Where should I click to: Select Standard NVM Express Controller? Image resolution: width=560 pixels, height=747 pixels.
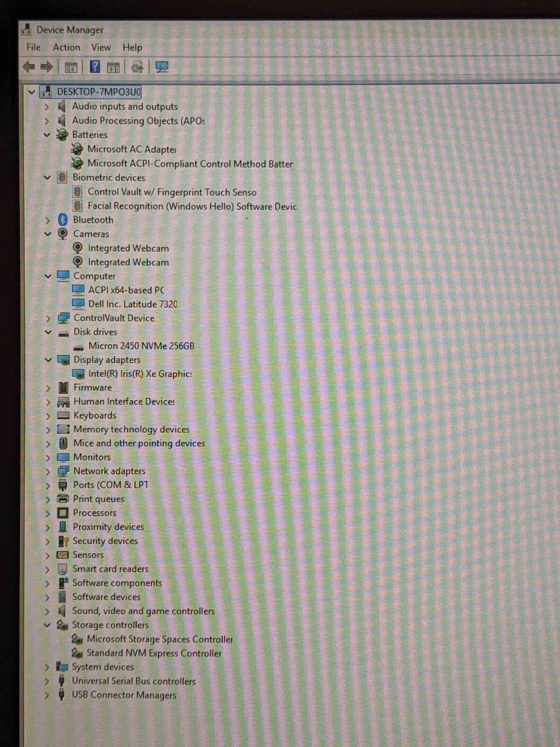(154, 653)
